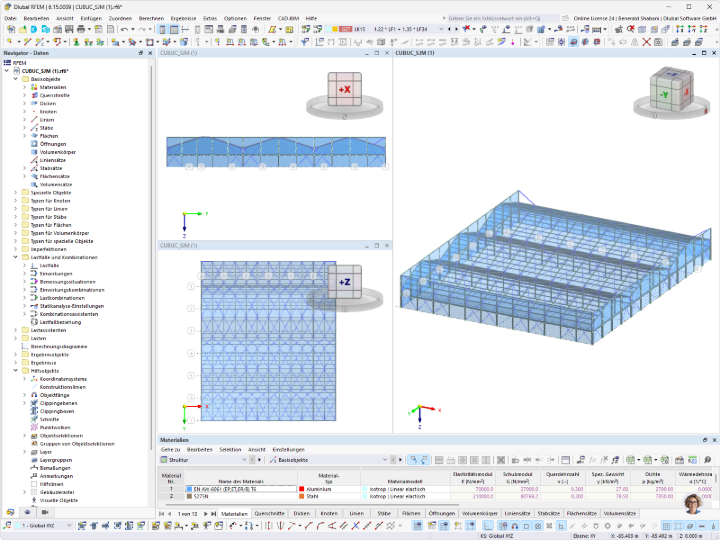This screenshot has width=720, height=540.
Task: Click the blue color swatch for EN AW-6061 material
Action: pyautogui.click(x=189, y=489)
